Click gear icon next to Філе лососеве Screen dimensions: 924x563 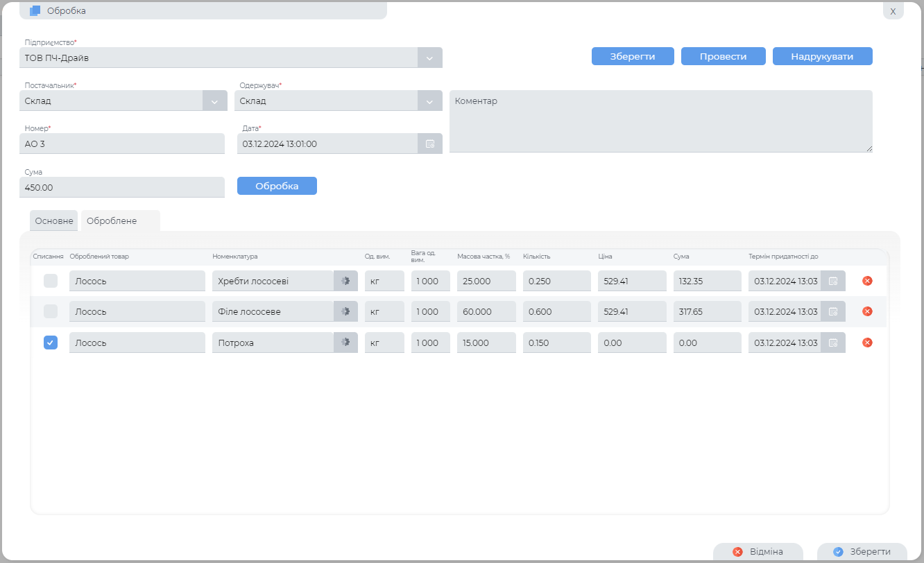[x=345, y=312]
